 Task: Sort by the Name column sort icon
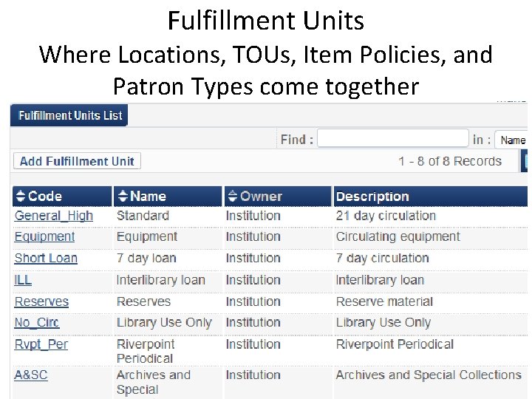pyautogui.click(x=123, y=197)
